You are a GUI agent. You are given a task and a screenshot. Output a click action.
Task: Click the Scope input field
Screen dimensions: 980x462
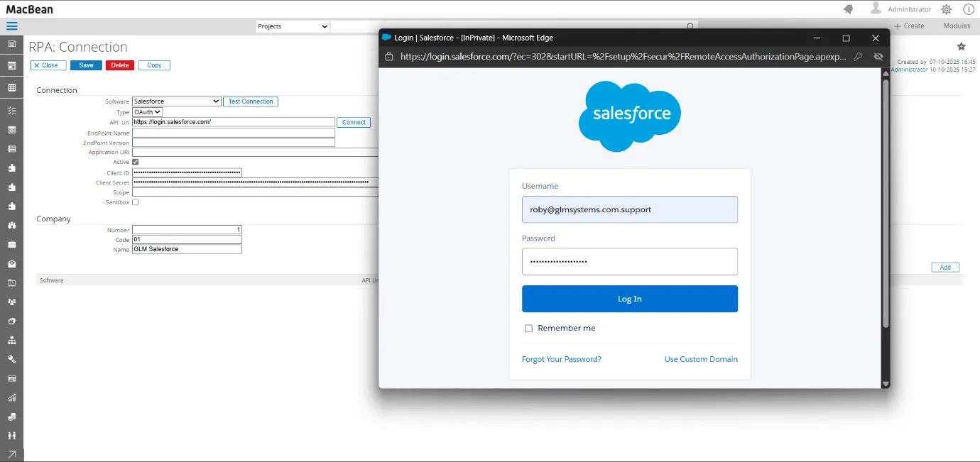[256, 192]
